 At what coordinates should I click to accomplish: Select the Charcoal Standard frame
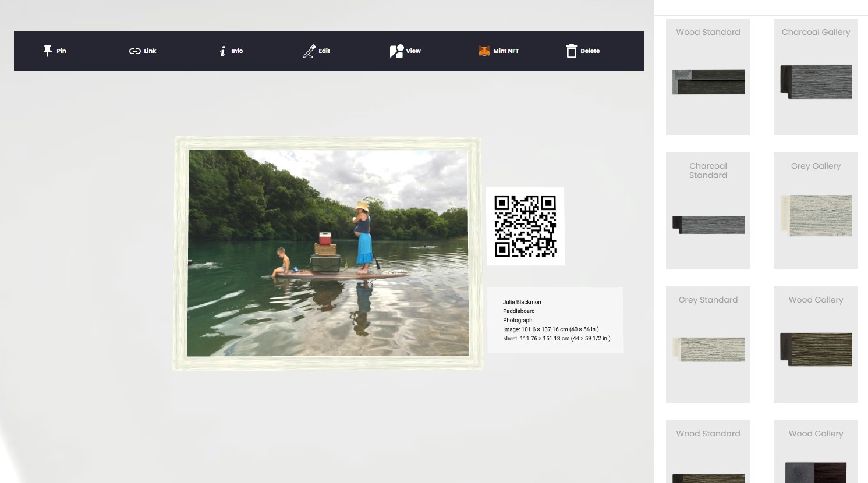point(708,211)
